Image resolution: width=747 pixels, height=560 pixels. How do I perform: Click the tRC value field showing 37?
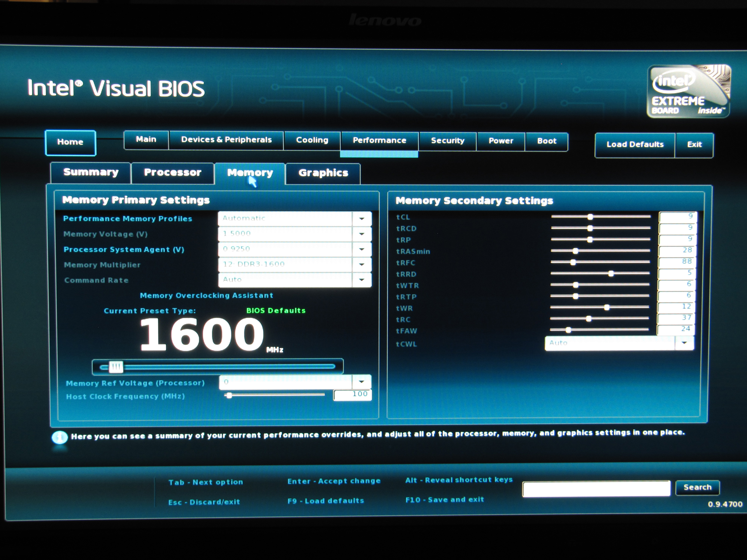point(676,318)
